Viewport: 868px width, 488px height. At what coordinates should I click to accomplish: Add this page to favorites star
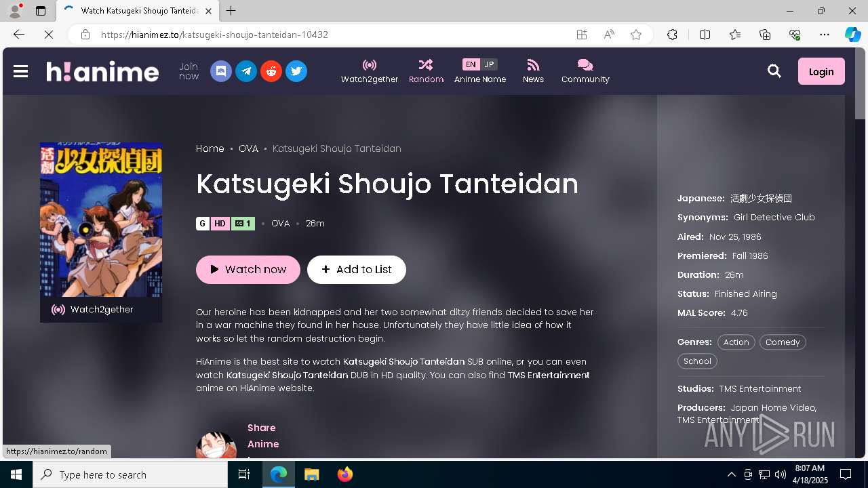click(636, 35)
